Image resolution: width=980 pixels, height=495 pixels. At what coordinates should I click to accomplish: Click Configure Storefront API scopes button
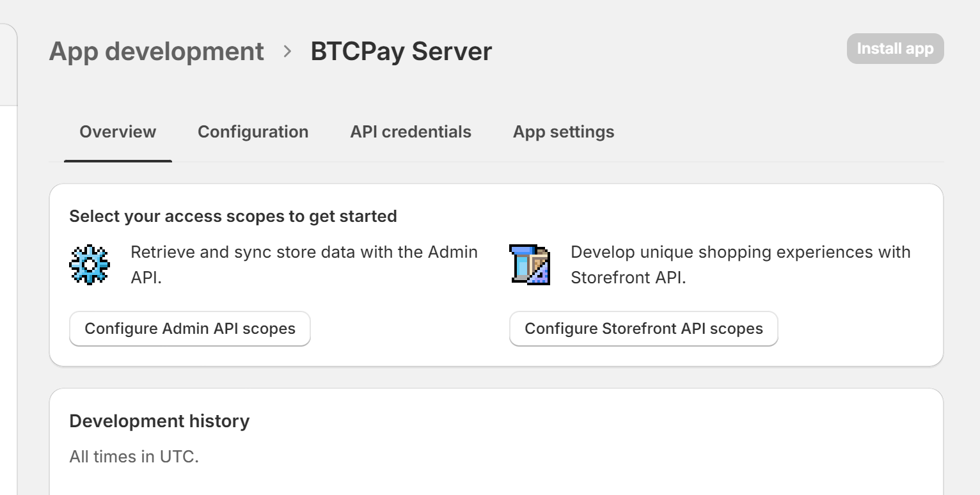pos(644,329)
